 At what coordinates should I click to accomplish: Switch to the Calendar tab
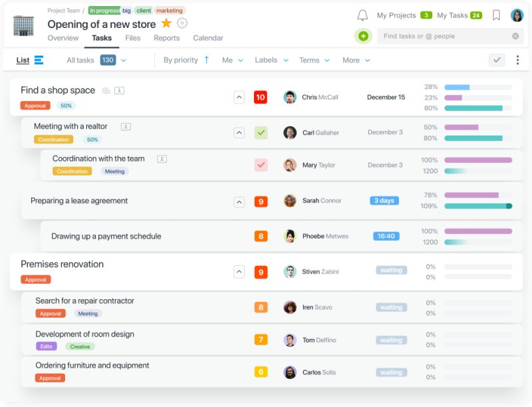click(208, 38)
